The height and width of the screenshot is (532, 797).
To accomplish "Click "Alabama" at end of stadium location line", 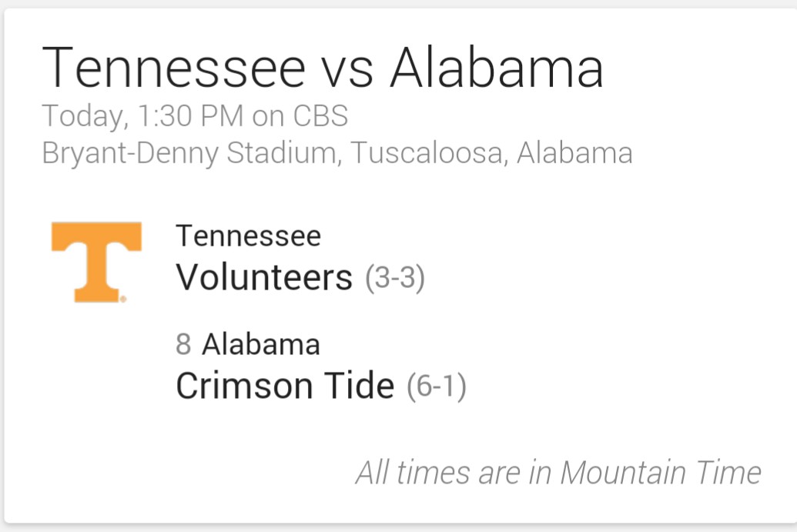I will [574, 153].
